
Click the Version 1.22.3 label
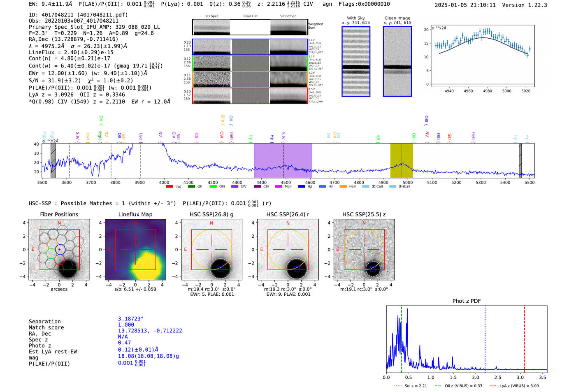(x=525, y=5)
